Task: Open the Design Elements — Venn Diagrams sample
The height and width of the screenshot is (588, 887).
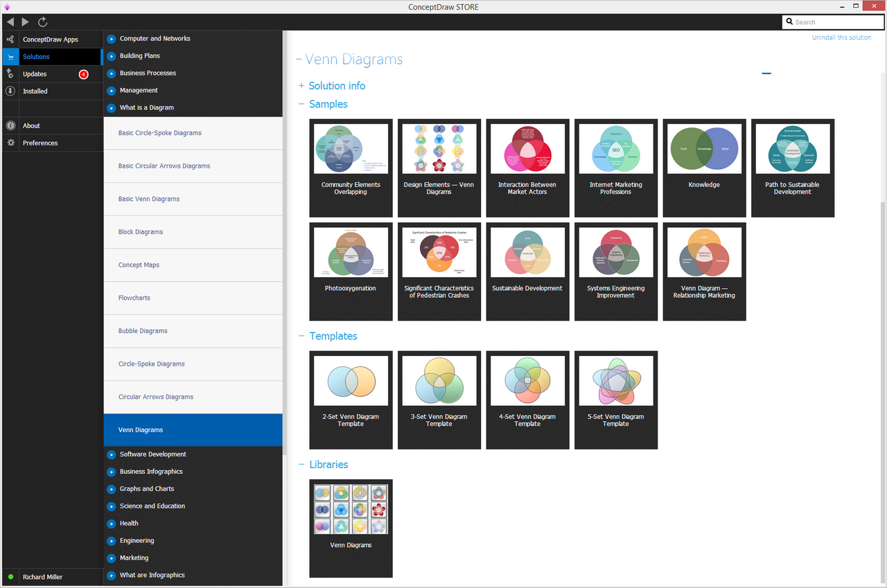Action: [439, 168]
